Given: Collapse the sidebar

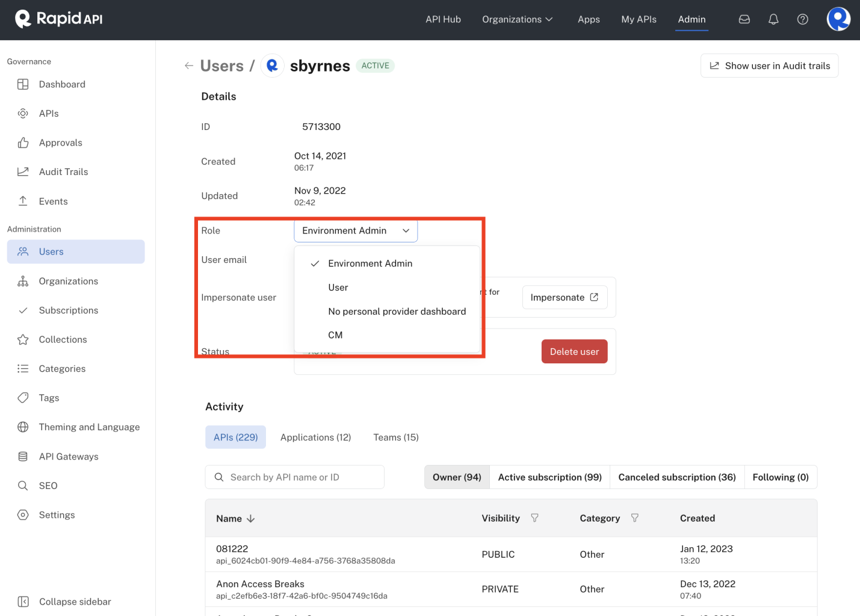Looking at the screenshot, I should click(64, 602).
